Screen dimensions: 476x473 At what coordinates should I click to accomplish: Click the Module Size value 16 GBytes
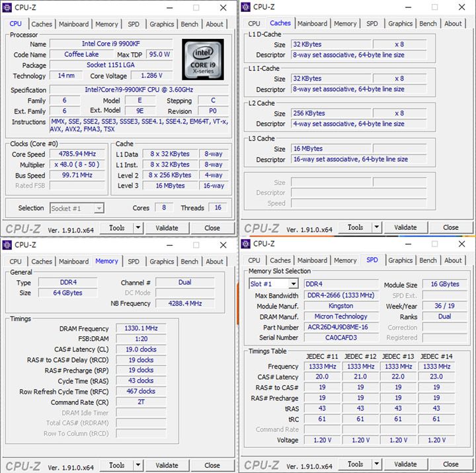click(445, 284)
